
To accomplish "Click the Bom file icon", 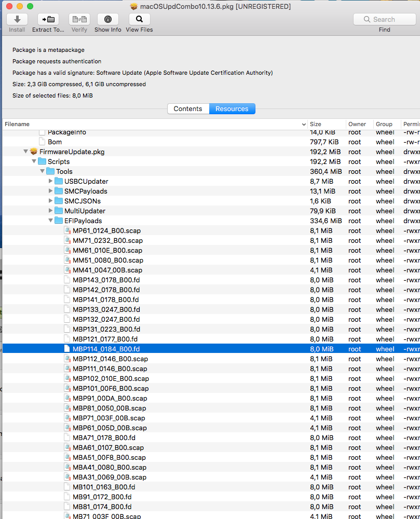I will tap(42, 142).
